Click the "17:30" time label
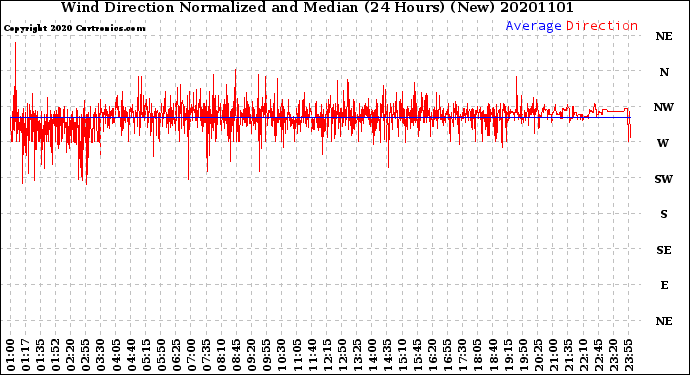This screenshot has width=690, height=375. 462,355
